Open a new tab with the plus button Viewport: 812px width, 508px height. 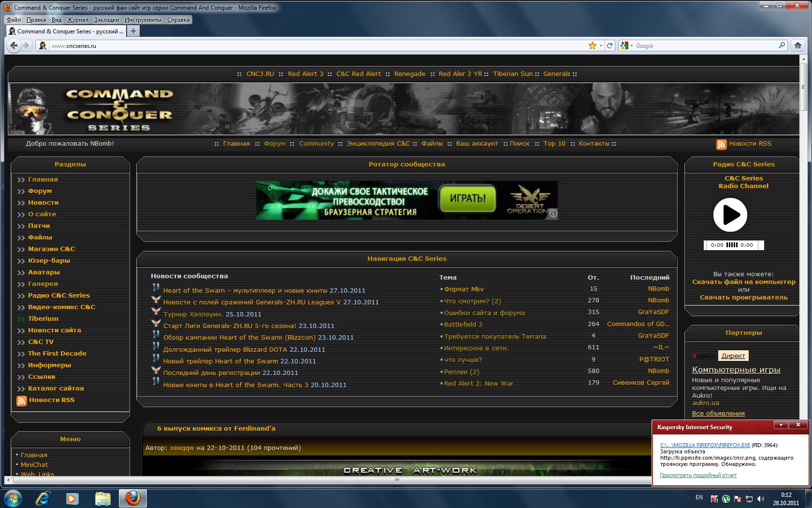point(133,31)
